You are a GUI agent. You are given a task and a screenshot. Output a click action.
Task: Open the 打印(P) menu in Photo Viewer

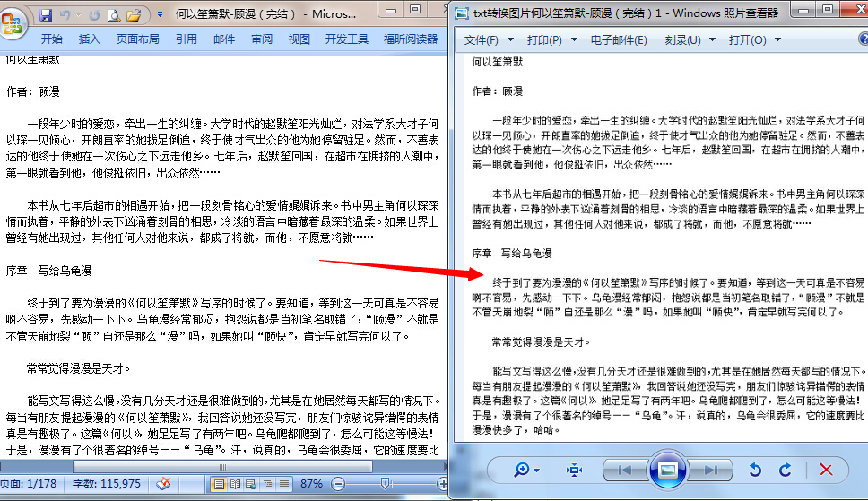pyautogui.click(x=551, y=39)
